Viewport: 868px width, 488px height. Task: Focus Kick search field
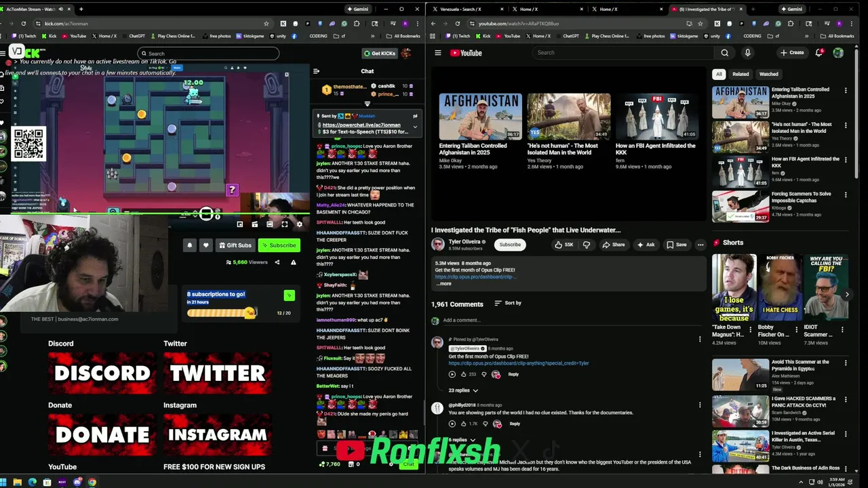[208, 54]
